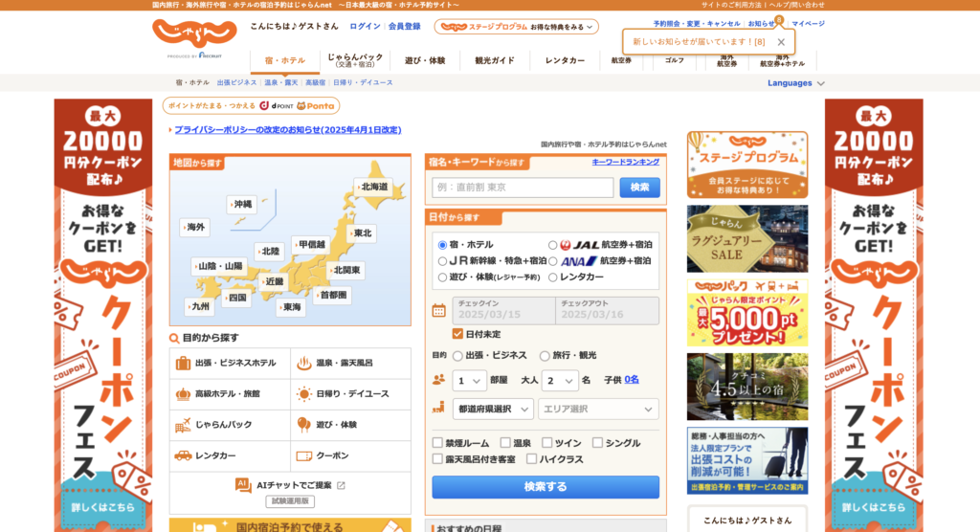Click the business hotel briefcase icon
This screenshot has width=980, height=532.
pos(183,364)
